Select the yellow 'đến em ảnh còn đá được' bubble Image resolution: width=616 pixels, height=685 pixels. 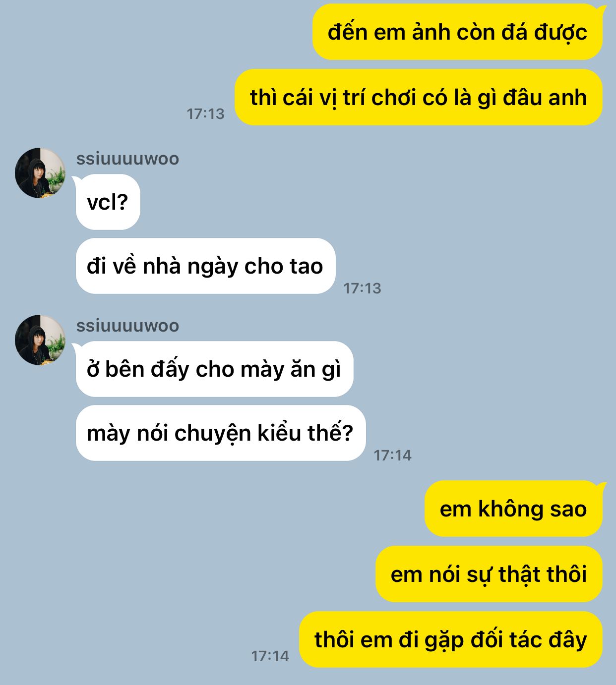pyautogui.click(x=457, y=32)
